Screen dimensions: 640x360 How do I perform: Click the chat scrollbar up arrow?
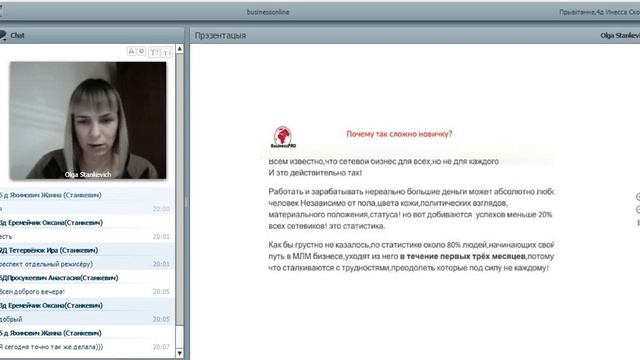point(180,49)
